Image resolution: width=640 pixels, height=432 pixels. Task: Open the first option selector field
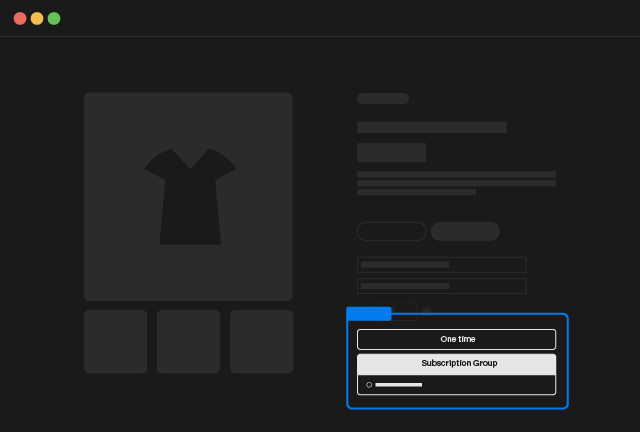[x=441, y=265]
